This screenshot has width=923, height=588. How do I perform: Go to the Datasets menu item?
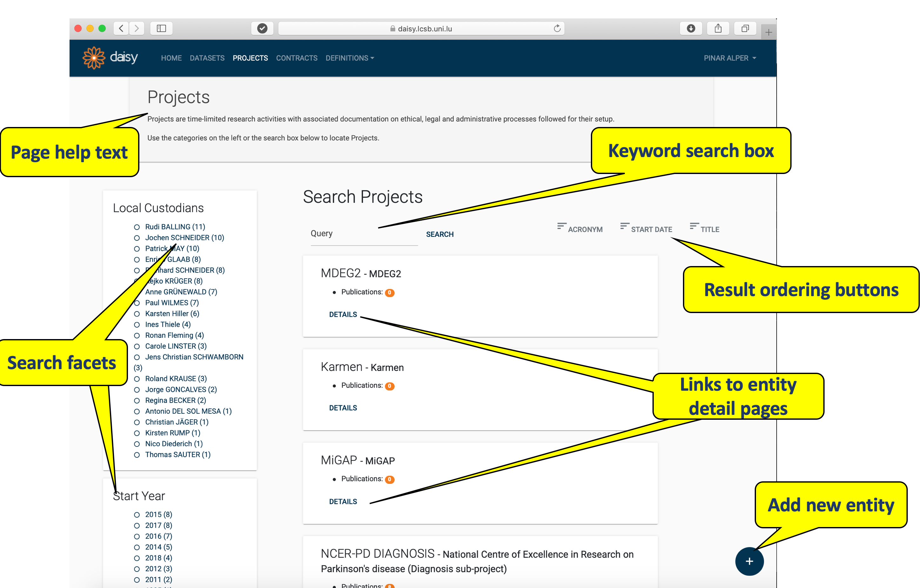207,58
